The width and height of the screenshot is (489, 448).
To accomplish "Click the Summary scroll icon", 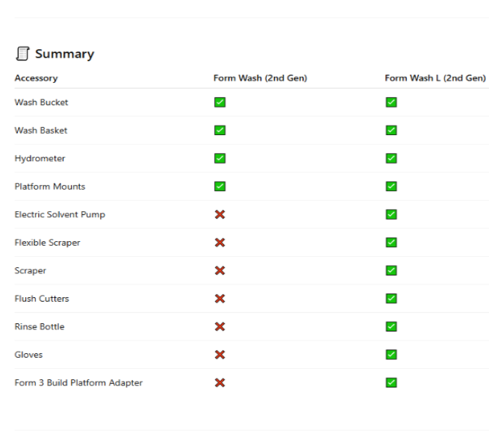I will (22, 54).
